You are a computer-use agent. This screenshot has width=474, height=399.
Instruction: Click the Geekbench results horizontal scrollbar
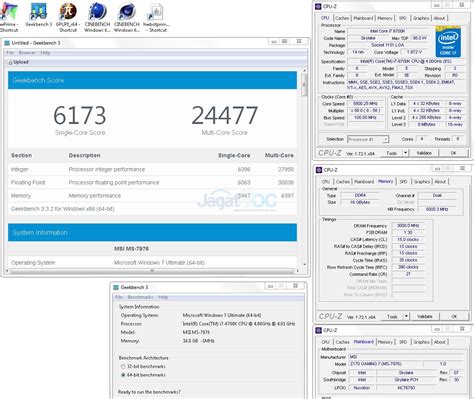152,271
